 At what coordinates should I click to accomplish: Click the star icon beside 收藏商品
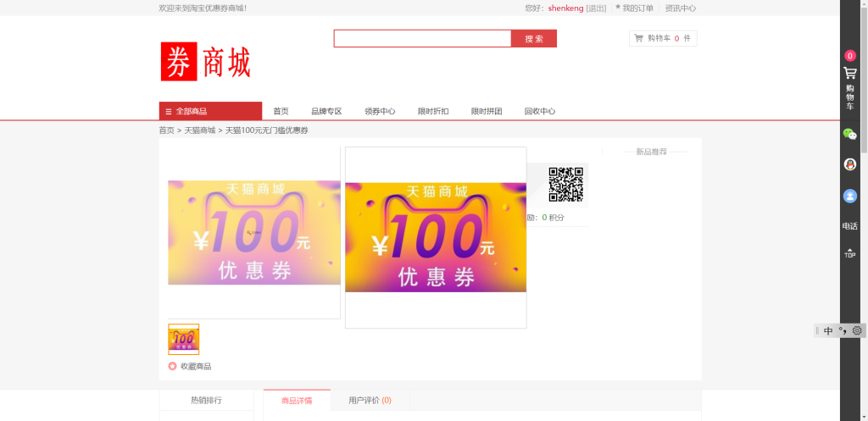[173, 366]
